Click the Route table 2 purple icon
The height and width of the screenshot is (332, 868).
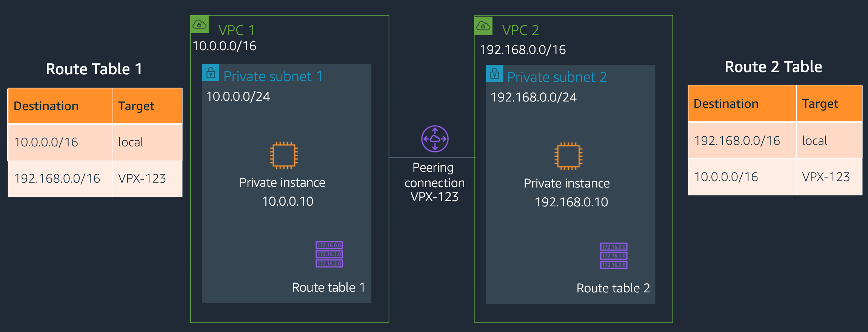tap(614, 256)
